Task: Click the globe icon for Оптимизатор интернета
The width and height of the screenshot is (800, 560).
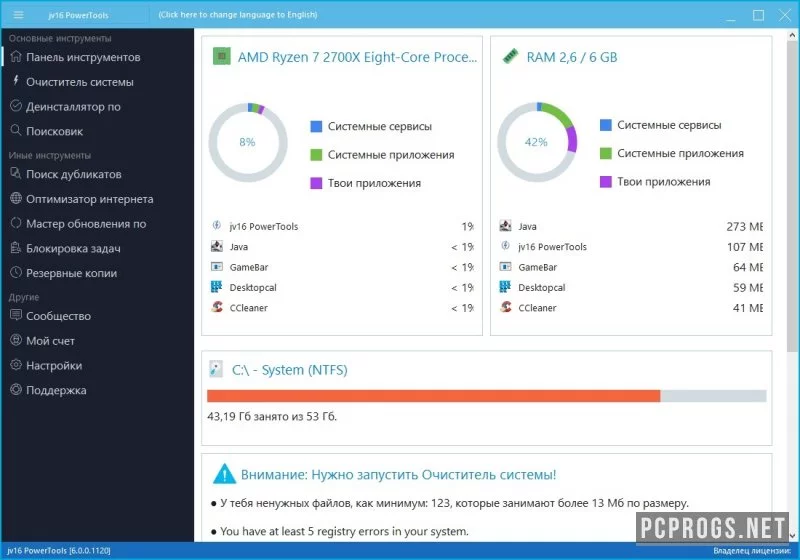Action: click(16, 198)
